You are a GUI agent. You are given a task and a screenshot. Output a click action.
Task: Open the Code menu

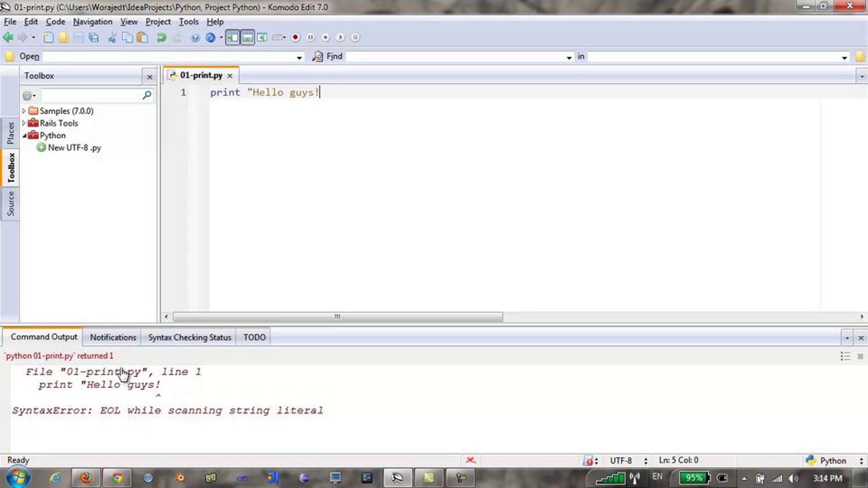pos(55,22)
